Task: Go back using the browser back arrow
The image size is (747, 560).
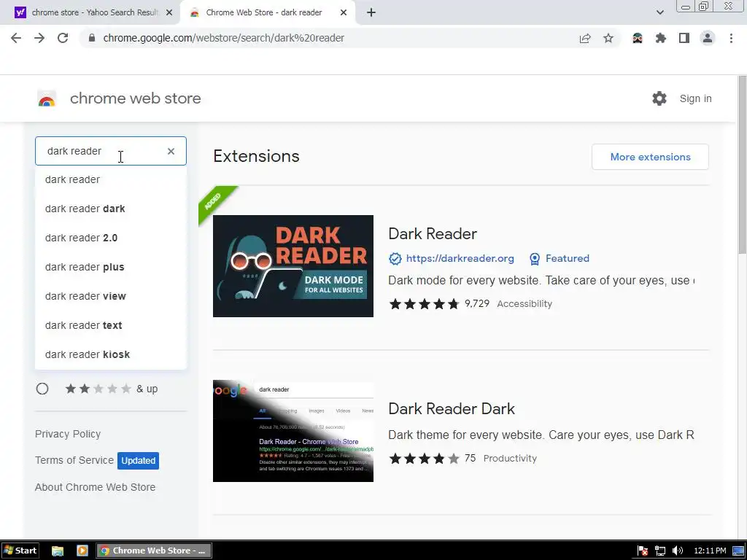Action: (16, 38)
